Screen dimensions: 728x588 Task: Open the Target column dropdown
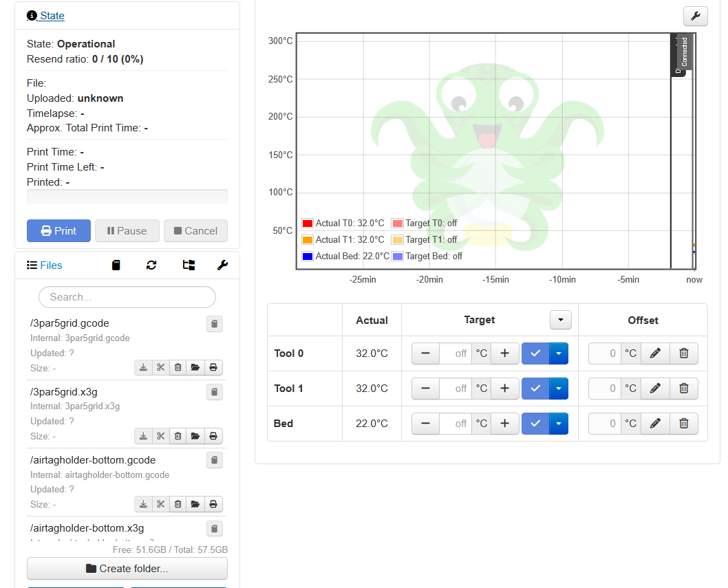[x=560, y=320]
